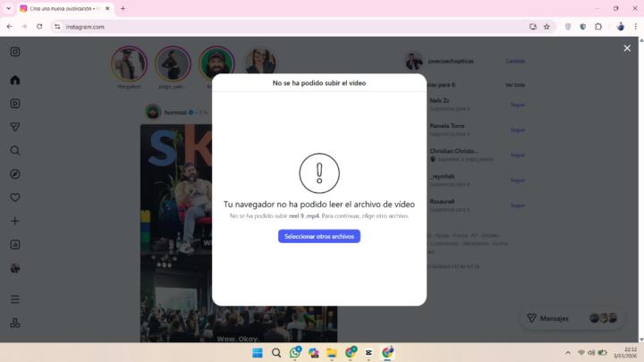Follow Christian Christo... via Seguir
This screenshot has height=362, width=644.
518,156
